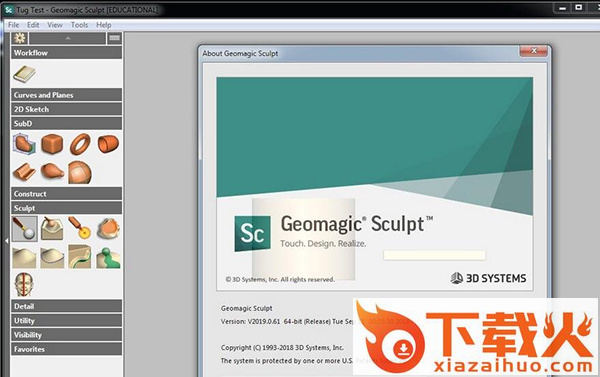Click the Geomagic Sculpt splash banner image
Image resolution: width=600 pixels, height=377 pixels.
click(x=375, y=184)
